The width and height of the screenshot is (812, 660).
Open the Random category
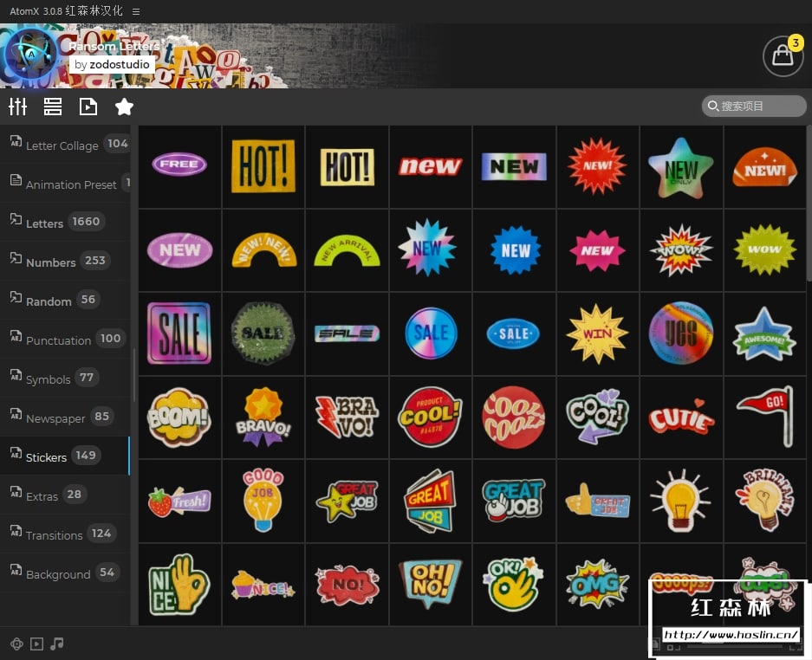pyautogui.click(x=65, y=300)
